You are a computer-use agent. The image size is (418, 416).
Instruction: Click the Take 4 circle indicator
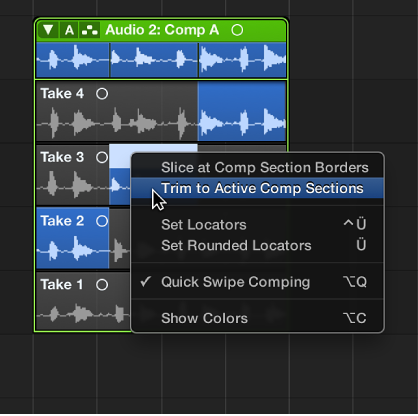click(102, 94)
